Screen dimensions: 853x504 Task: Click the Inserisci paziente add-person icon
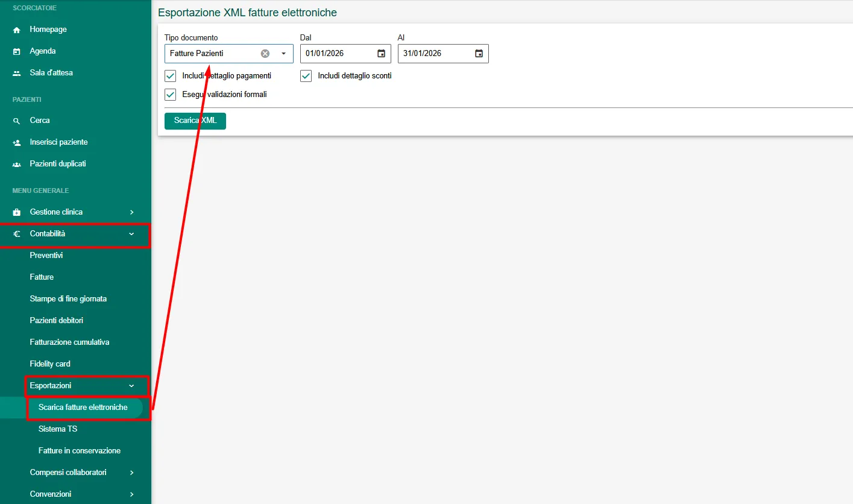tap(17, 142)
